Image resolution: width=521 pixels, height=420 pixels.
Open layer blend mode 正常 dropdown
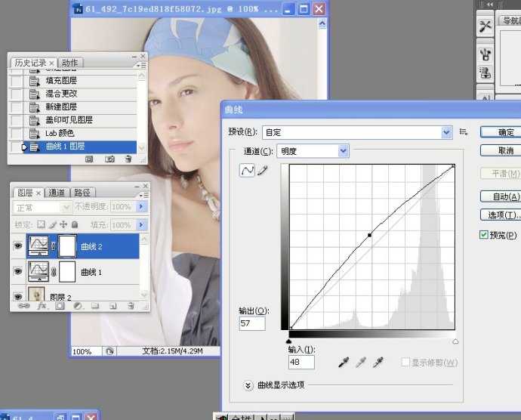click(42, 208)
